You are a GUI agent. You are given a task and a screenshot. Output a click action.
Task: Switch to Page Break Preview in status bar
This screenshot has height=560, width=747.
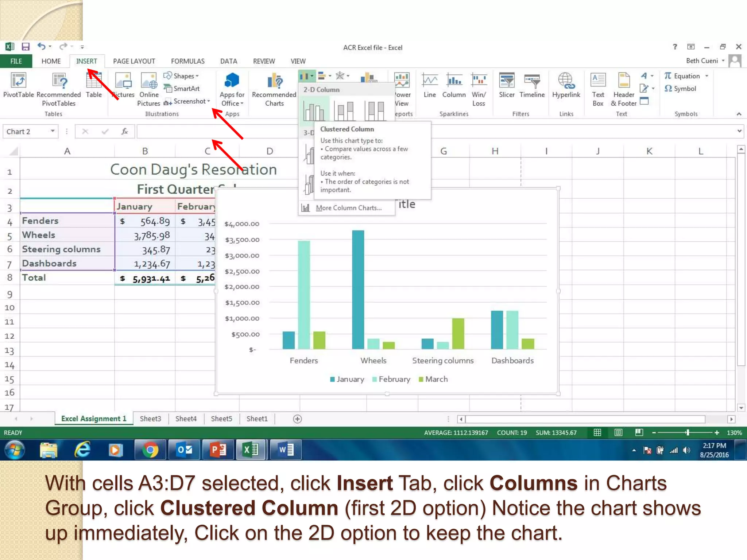point(639,432)
